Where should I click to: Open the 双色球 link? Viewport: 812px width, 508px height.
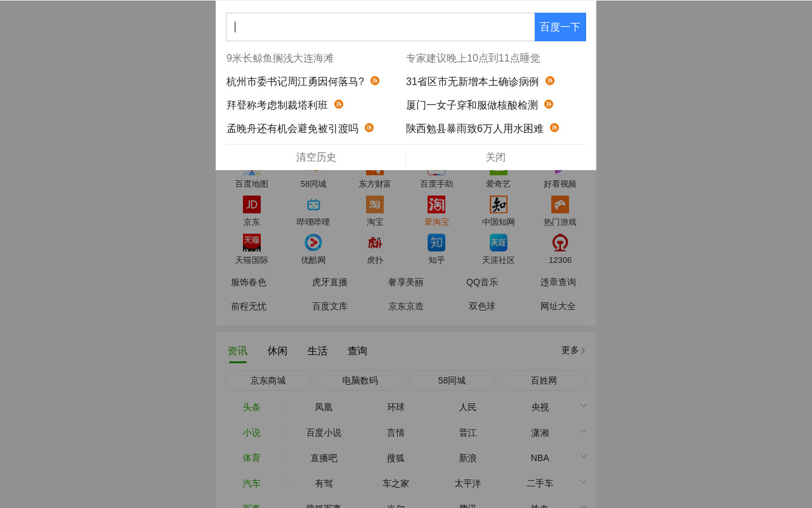point(482,307)
